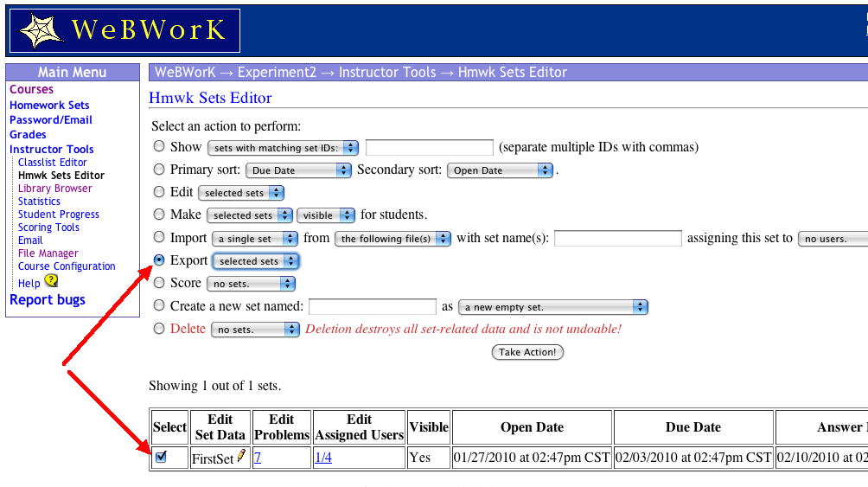This screenshot has width=868, height=487.
Task: Click WeBWorK in the breadcrumb
Action: (185, 72)
